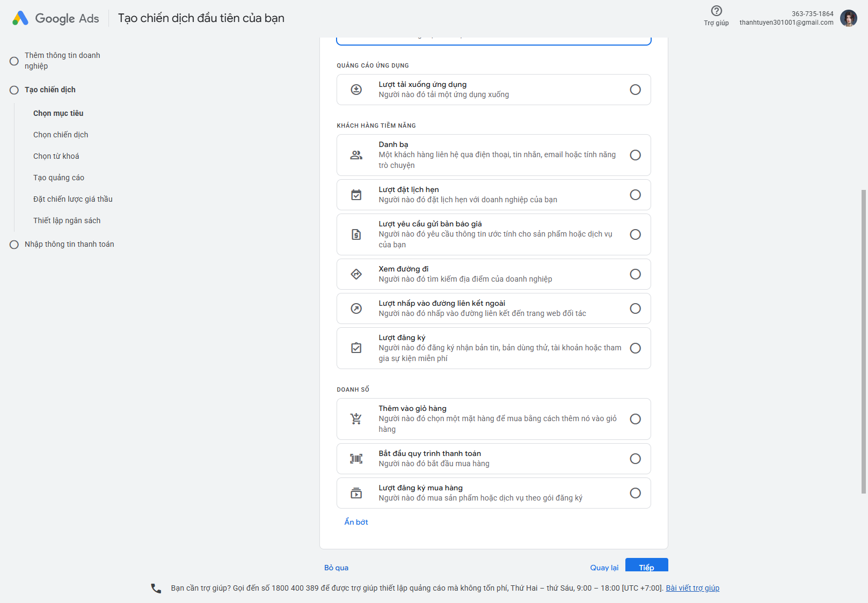The image size is (868, 603).
Task: Click the Tiếp button
Action: point(646,565)
